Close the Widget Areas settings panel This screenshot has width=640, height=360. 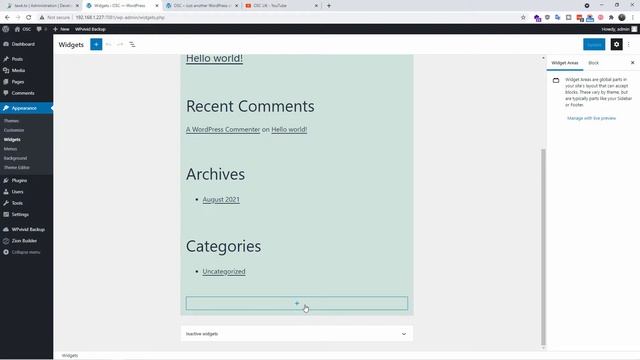[x=633, y=63]
